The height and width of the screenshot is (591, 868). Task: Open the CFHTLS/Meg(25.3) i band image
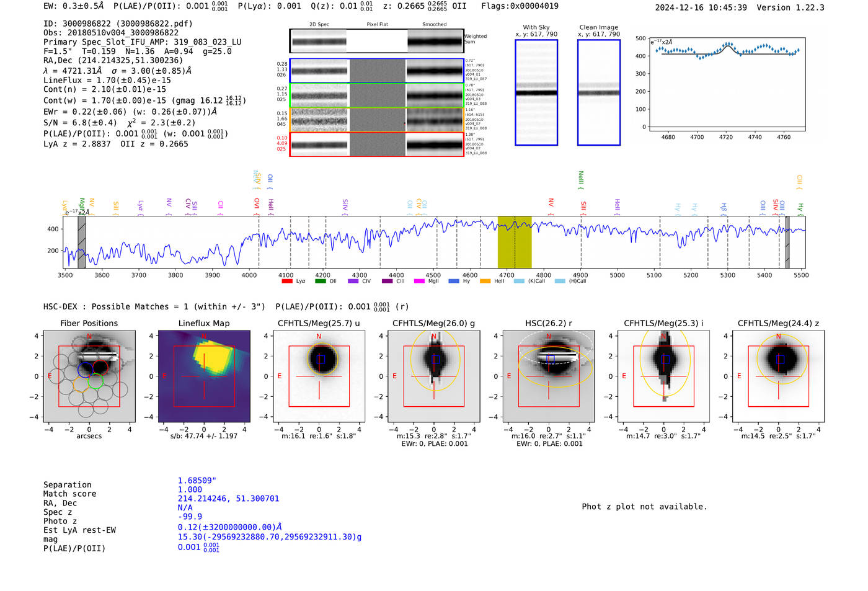tap(663, 376)
